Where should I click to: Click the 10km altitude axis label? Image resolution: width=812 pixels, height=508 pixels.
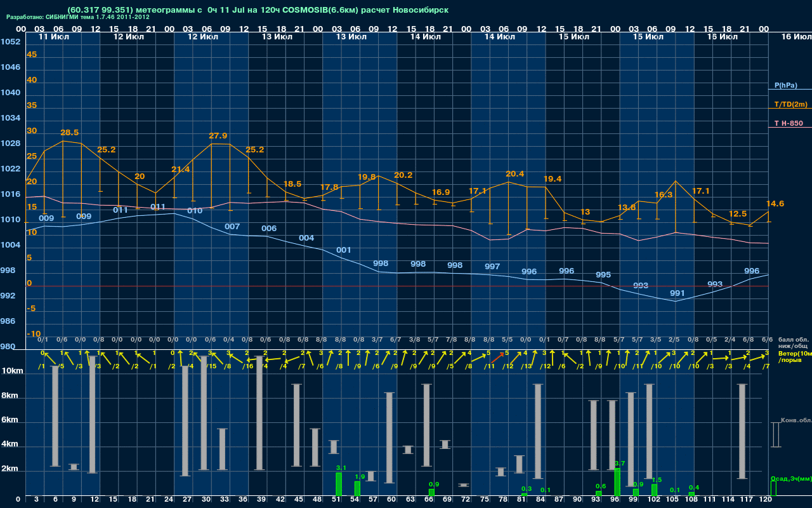tap(13, 370)
